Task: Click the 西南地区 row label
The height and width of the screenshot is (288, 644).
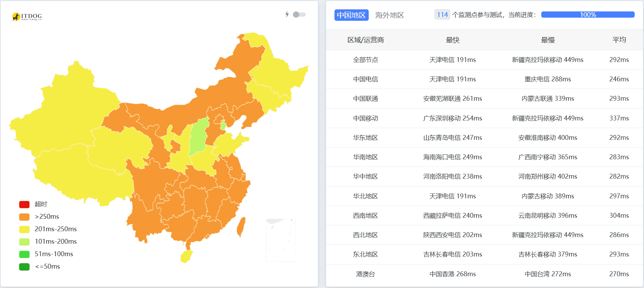Action: click(366, 215)
